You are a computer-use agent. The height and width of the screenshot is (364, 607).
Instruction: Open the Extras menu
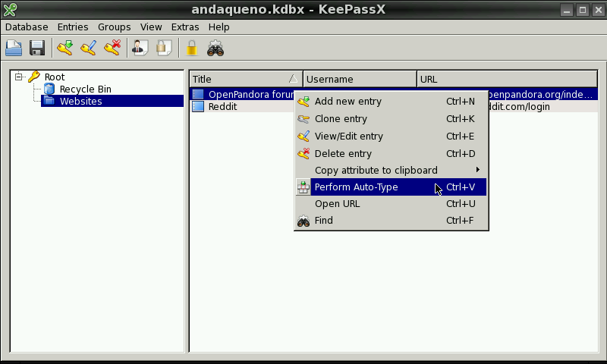185,27
